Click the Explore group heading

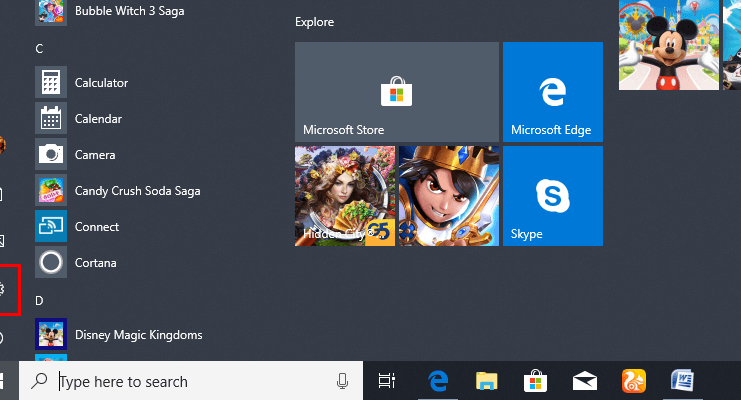click(x=314, y=22)
